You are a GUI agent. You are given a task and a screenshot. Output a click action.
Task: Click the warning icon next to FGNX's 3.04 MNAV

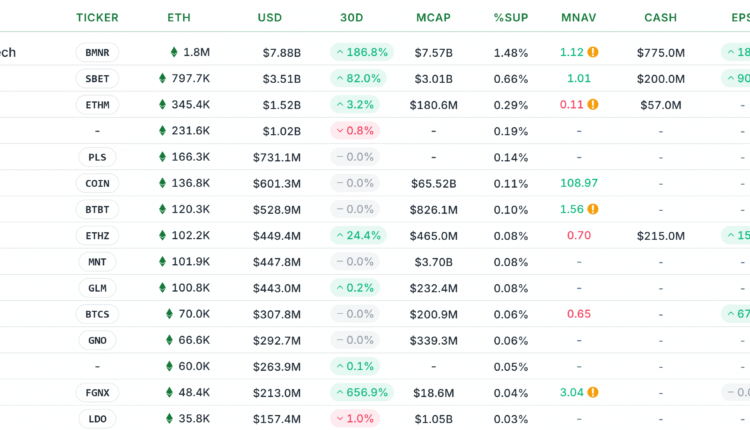(x=593, y=392)
